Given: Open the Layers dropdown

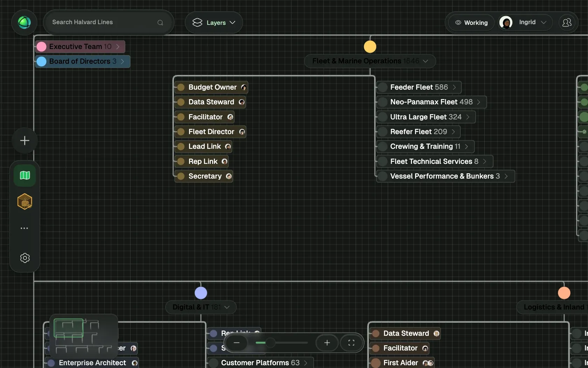Looking at the screenshot, I should [x=214, y=22].
